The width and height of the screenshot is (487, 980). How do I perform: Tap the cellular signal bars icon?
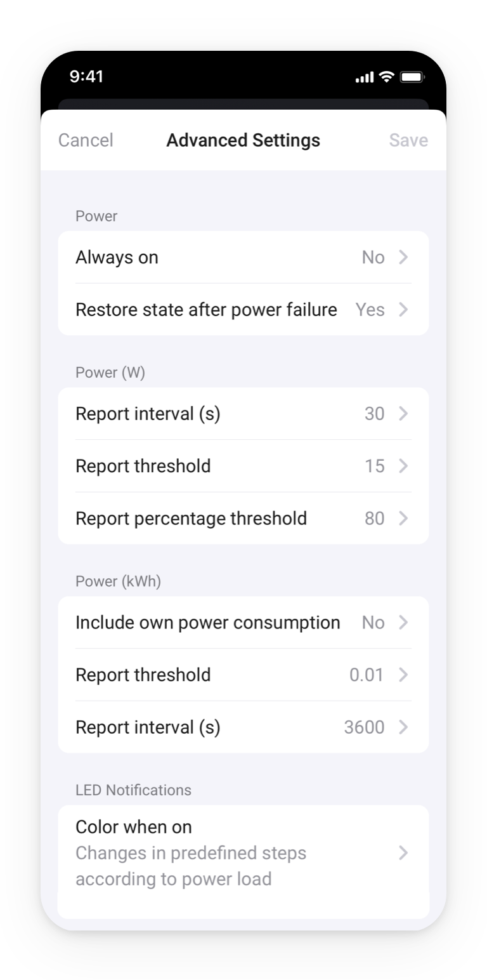click(365, 78)
